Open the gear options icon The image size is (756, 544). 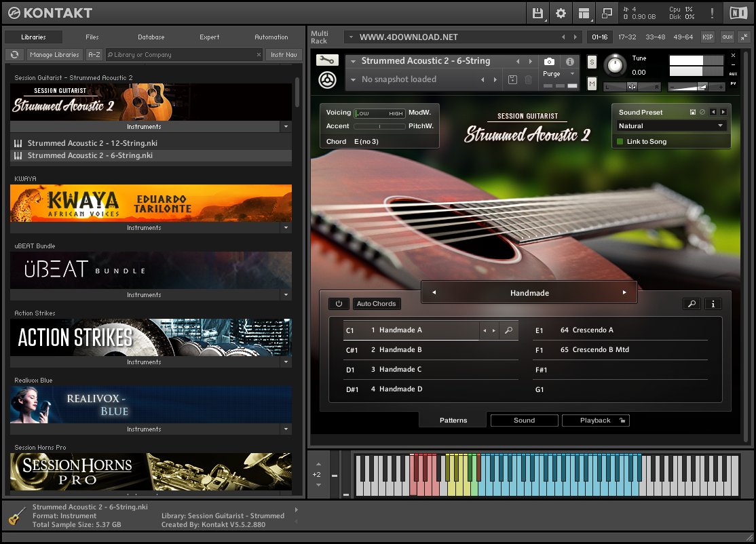click(x=561, y=14)
